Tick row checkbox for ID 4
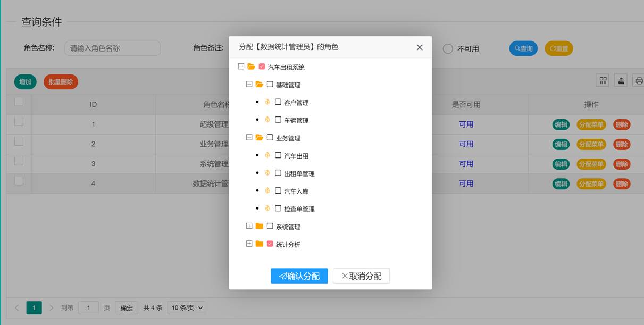 point(19,180)
